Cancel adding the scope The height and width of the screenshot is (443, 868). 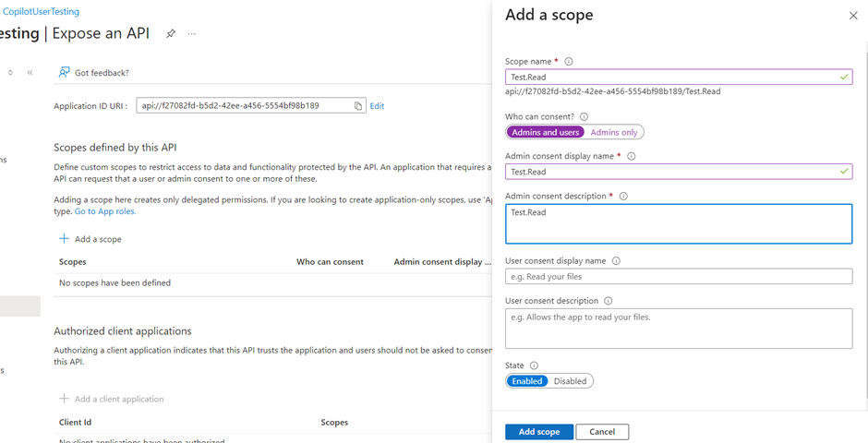pos(602,432)
